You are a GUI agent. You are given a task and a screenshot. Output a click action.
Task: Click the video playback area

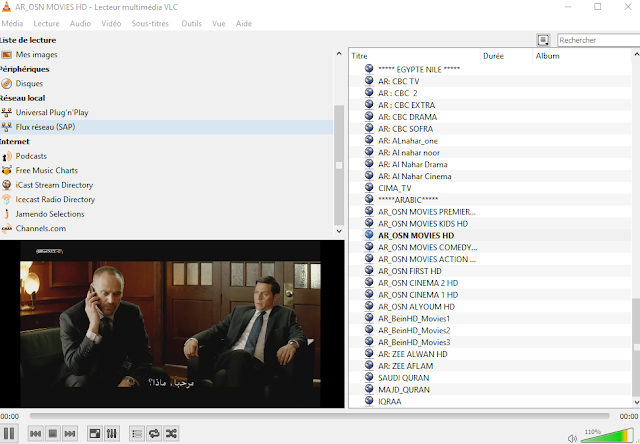click(172, 324)
